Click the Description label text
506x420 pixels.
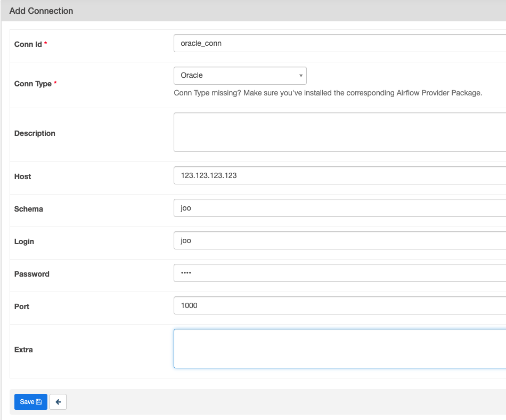35,133
